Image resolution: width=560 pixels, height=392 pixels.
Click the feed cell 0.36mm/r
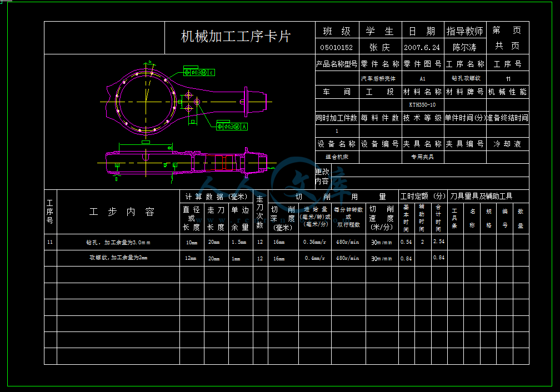[314, 242]
